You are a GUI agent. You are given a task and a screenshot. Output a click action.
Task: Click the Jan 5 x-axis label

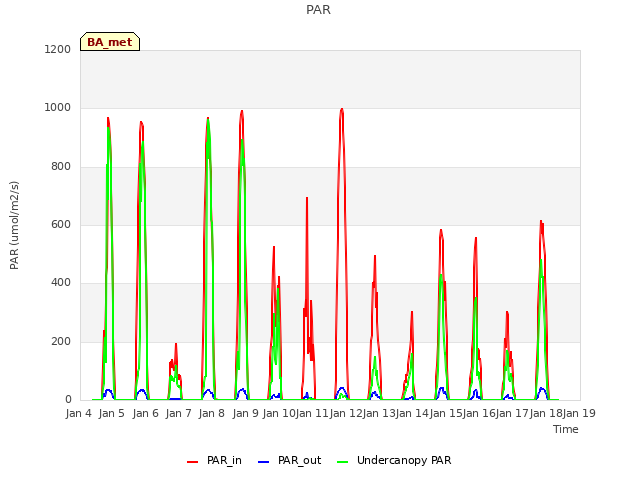coord(112,413)
